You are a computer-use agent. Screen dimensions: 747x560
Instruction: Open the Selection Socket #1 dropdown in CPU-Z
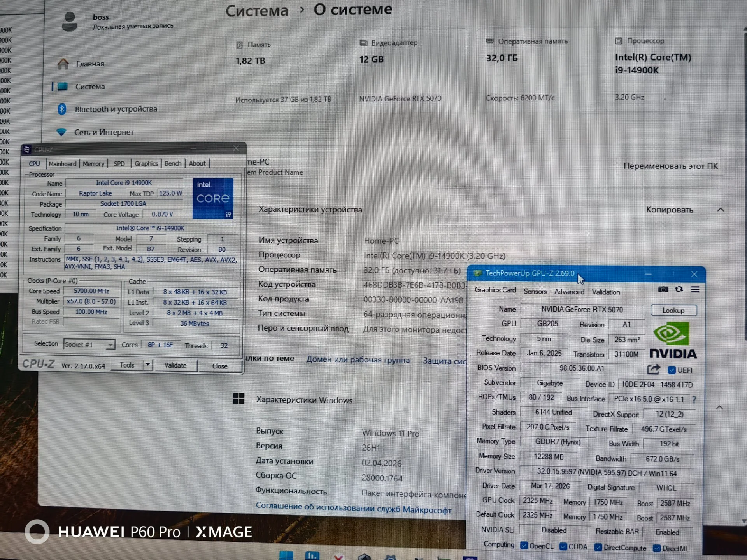pos(89,345)
